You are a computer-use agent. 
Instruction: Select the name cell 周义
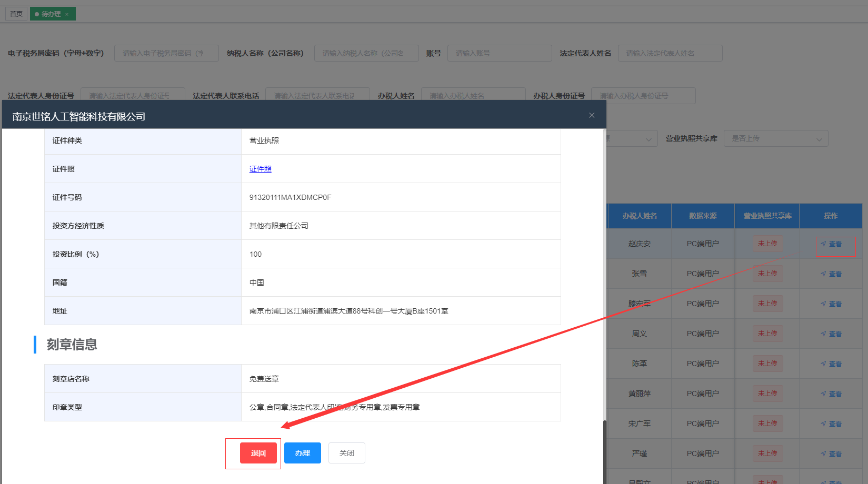640,334
